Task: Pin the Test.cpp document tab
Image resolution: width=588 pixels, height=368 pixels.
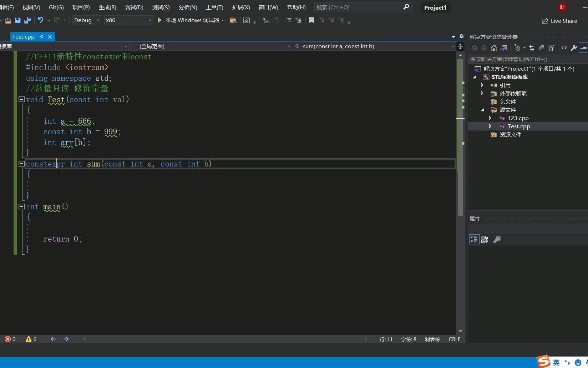Action: pyautogui.click(x=41, y=36)
